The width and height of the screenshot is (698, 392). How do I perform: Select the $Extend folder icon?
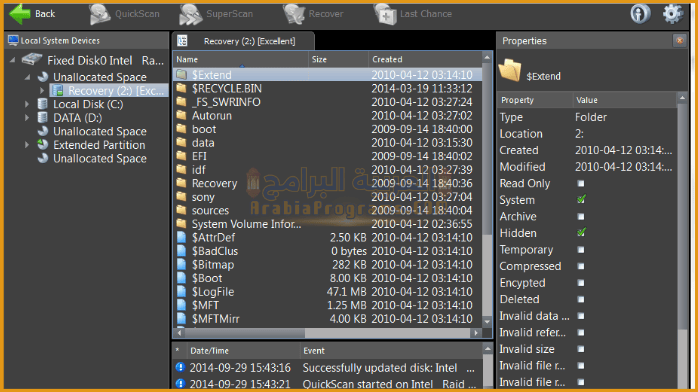click(181, 74)
